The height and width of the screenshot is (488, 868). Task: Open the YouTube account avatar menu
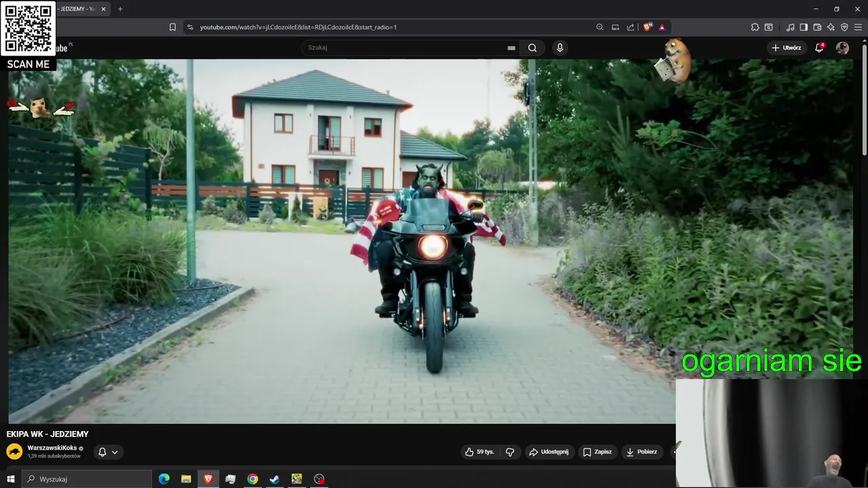[x=842, y=47]
